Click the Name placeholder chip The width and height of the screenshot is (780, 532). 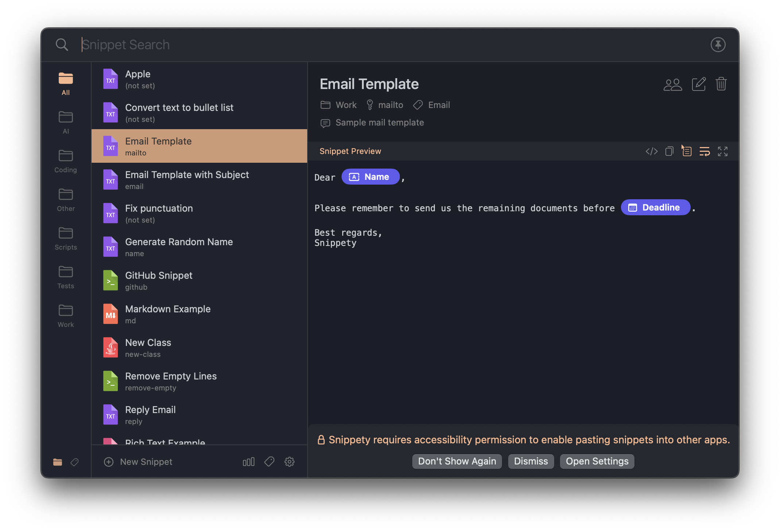[371, 177]
